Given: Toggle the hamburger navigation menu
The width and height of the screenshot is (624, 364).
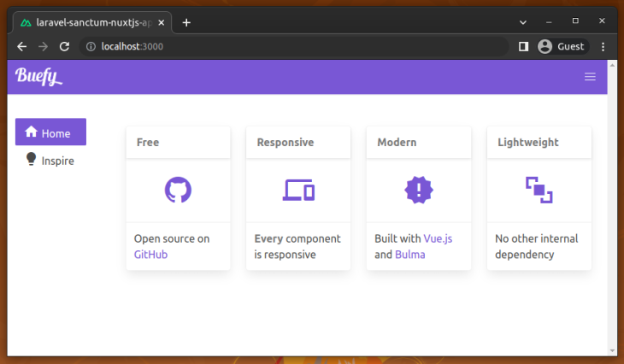Looking at the screenshot, I should [590, 77].
